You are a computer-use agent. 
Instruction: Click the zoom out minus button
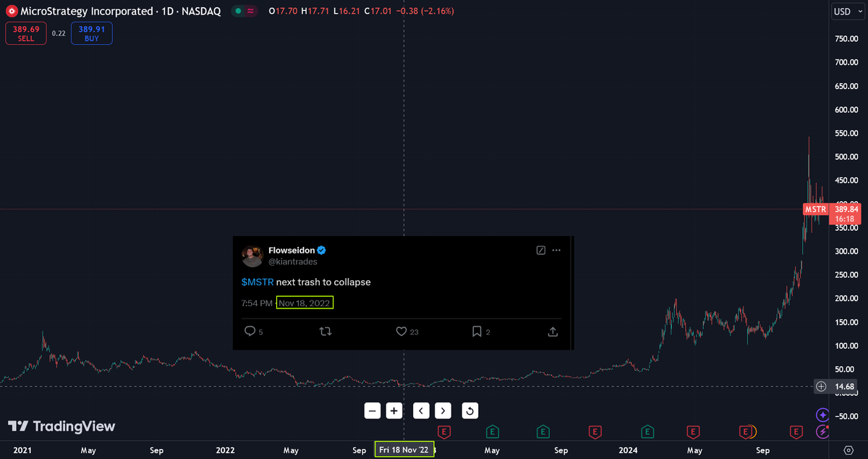click(373, 411)
